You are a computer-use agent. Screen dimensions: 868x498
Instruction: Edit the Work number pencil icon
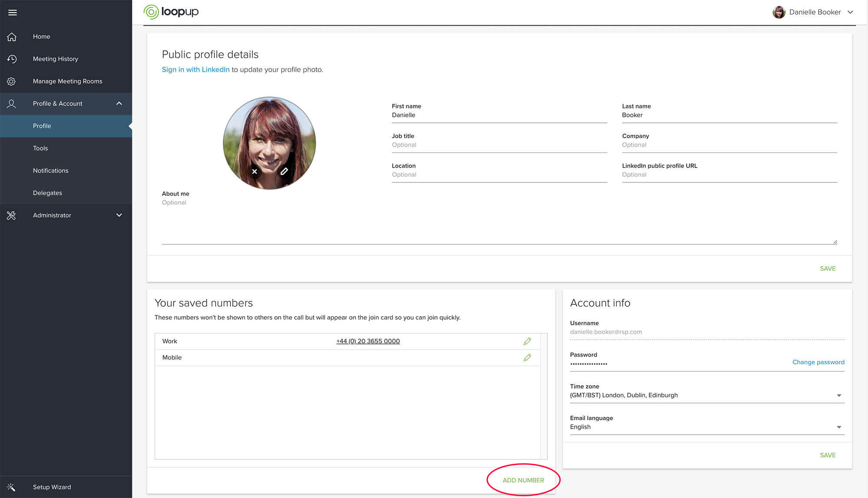click(527, 341)
